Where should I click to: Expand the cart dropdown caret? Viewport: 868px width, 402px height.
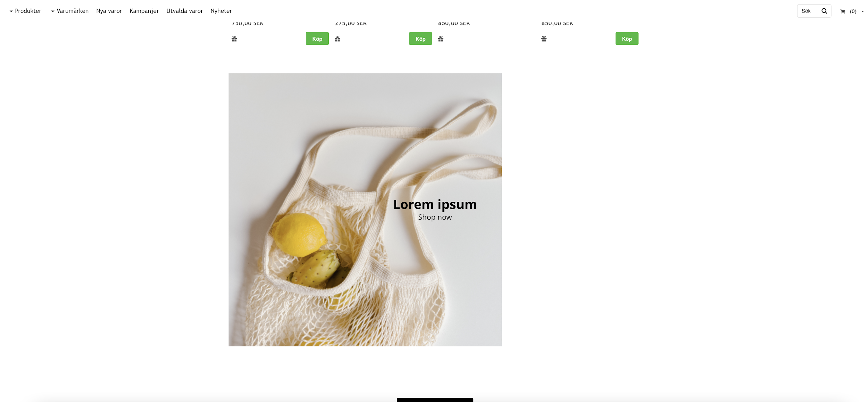click(862, 11)
